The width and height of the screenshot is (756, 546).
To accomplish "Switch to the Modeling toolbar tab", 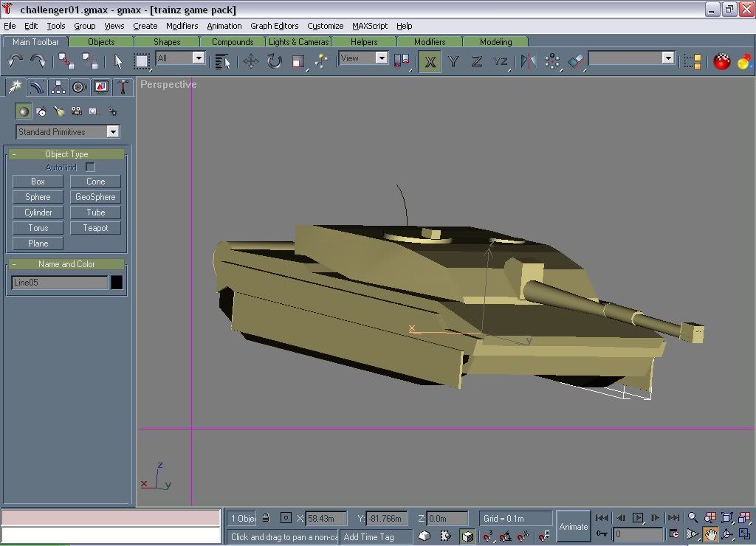I will [495, 42].
